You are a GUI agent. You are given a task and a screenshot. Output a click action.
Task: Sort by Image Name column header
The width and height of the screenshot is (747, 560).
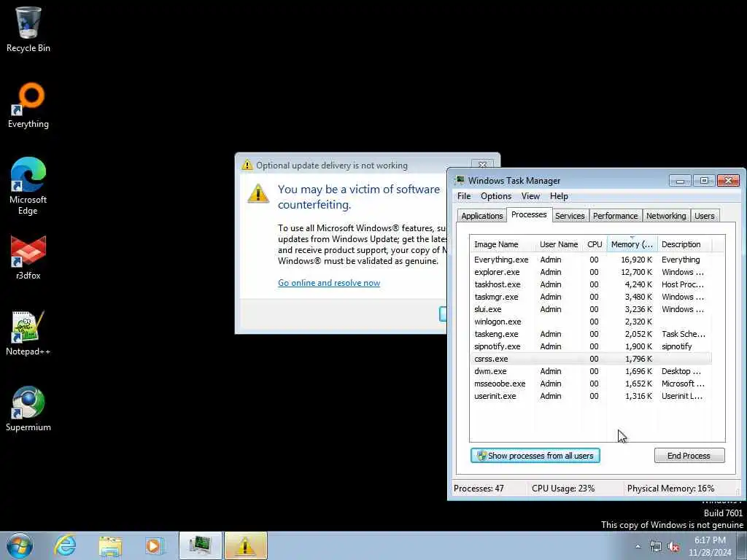pos(503,244)
